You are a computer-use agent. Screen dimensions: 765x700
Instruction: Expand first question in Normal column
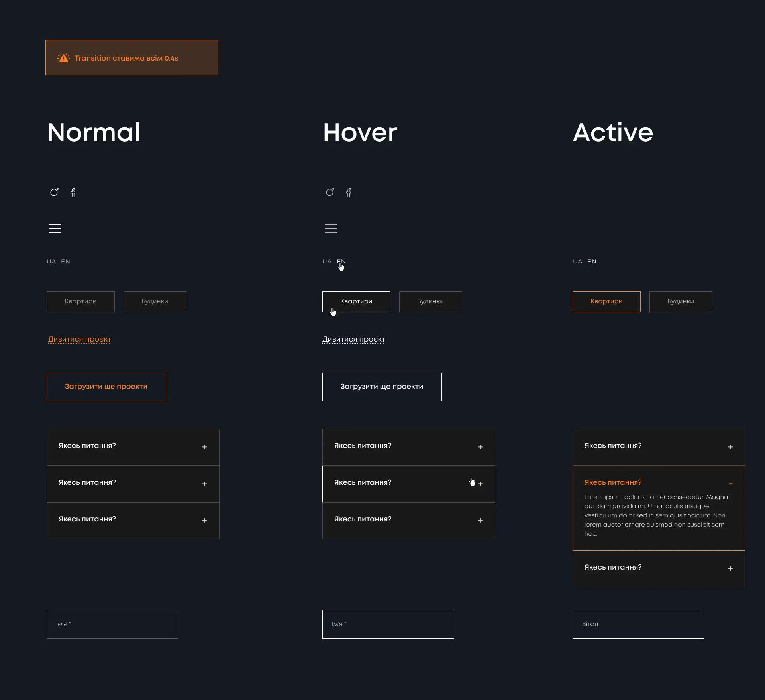click(x=204, y=447)
